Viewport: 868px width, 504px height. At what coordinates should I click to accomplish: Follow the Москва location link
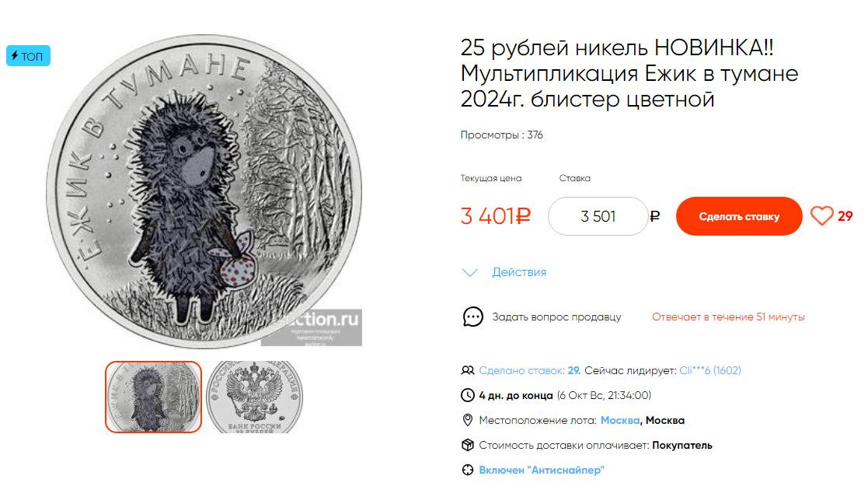pyautogui.click(x=620, y=420)
